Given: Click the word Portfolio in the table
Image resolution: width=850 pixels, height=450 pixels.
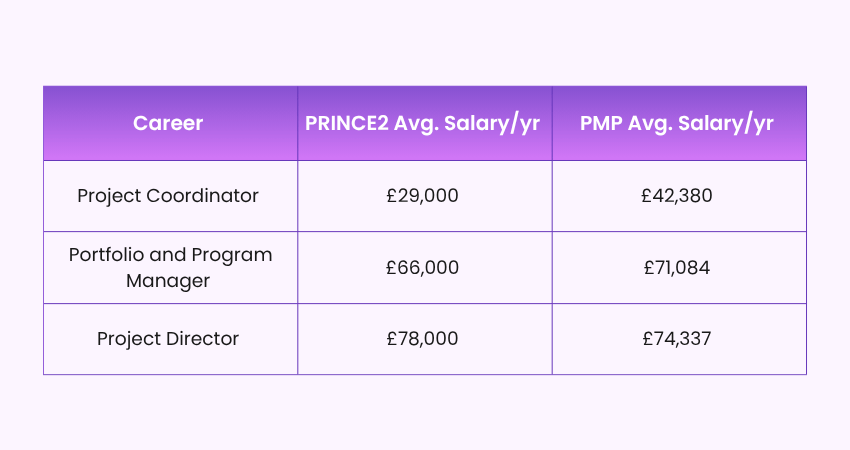Looking at the screenshot, I should coord(106,255).
